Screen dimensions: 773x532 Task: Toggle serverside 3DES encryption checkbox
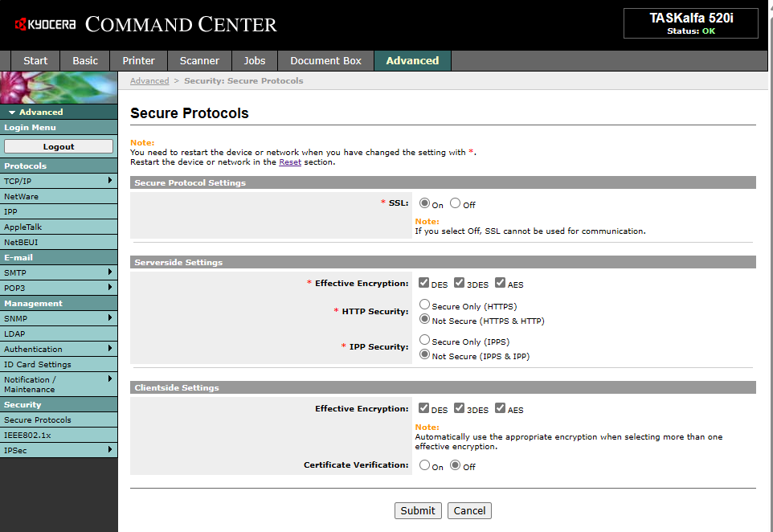[460, 283]
